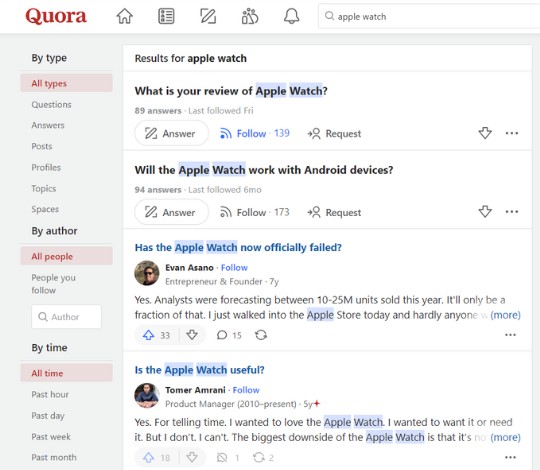This screenshot has height=470, width=540.
Task: Open the Tomer Amrani author name
Action: 195,390
